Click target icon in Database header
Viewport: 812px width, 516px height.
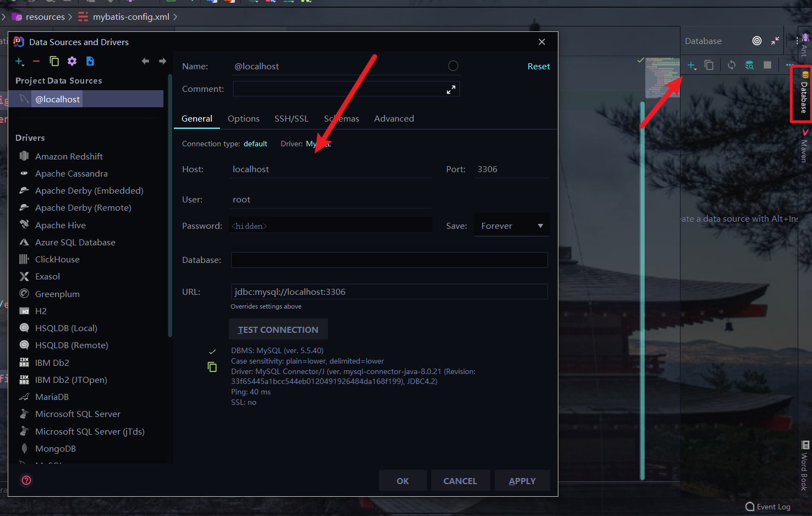pyautogui.click(x=757, y=41)
